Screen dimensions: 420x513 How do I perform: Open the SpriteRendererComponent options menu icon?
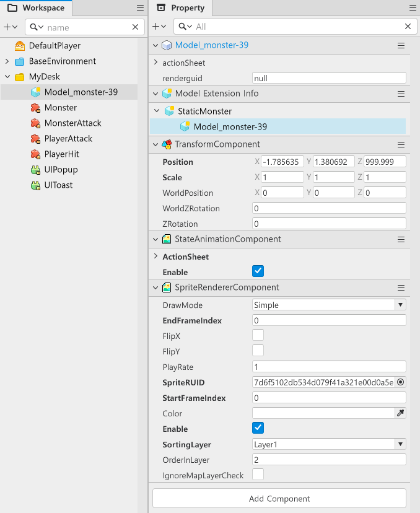point(401,288)
